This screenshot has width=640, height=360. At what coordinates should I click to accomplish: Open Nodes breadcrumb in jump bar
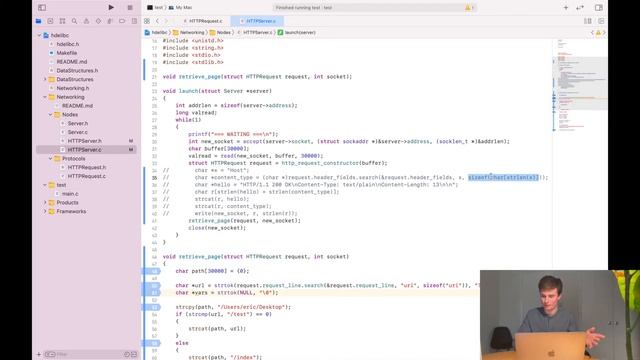pos(220,32)
